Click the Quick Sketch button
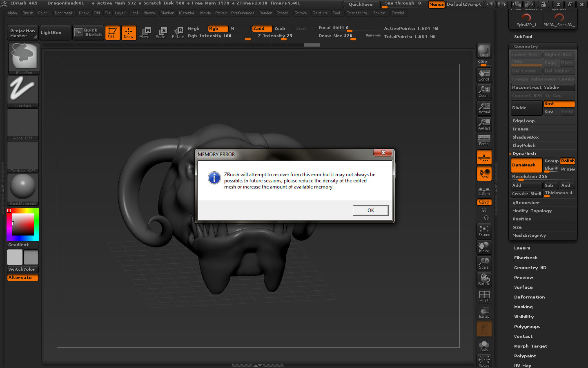This screenshot has height=368, width=588. pos(88,33)
